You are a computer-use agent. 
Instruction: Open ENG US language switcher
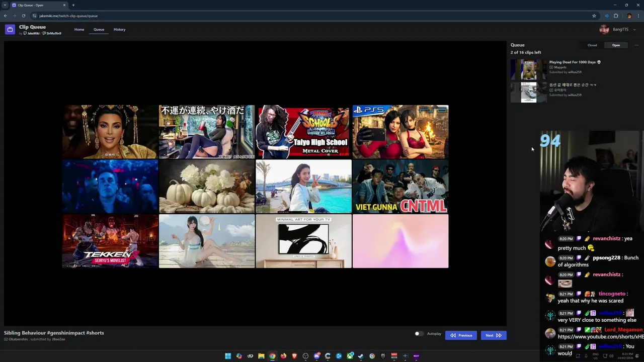point(595,356)
